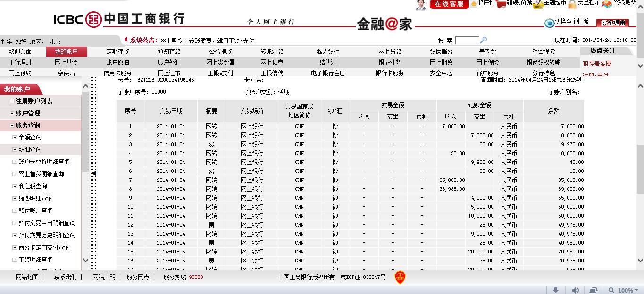Screen dimensions: 644x294
Task: Collapse the 账务查询 tree node
Action: (12, 126)
